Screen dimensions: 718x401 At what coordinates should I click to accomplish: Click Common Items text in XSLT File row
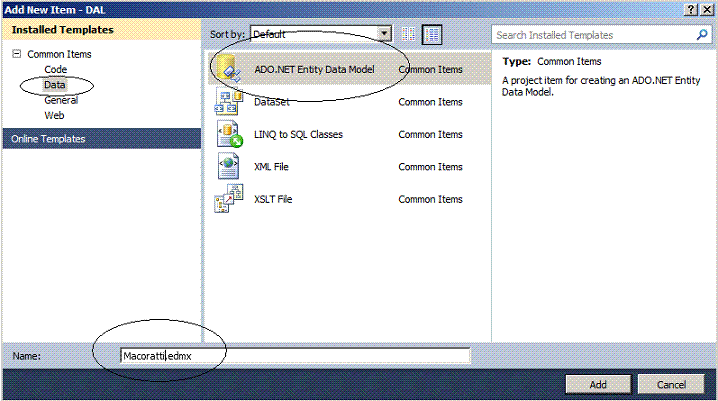pos(430,200)
